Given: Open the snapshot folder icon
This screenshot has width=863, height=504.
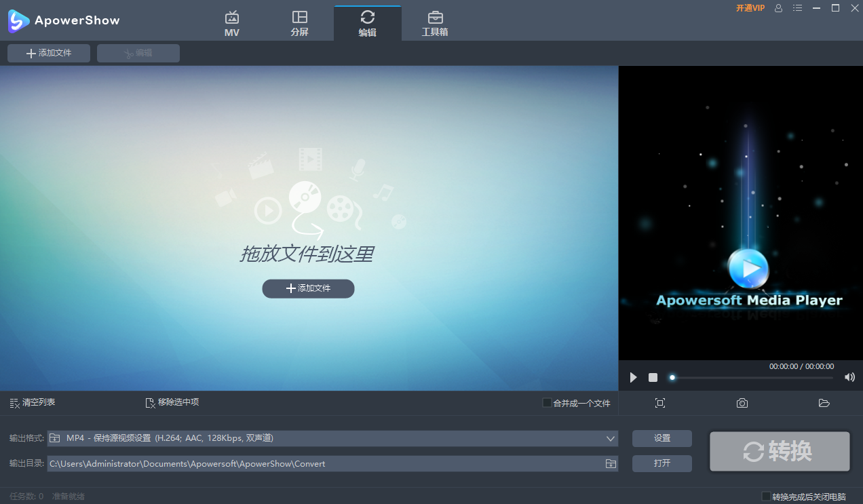Looking at the screenshot, I should [x=824, y=402].
